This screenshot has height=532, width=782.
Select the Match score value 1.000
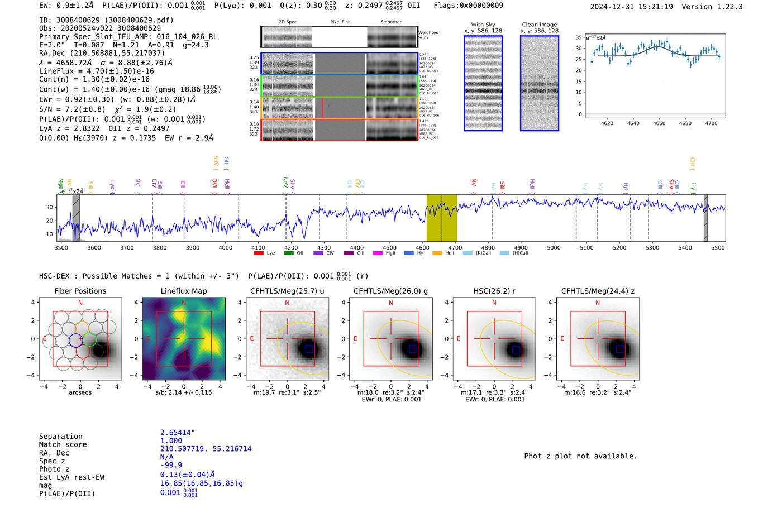point(171,440)
